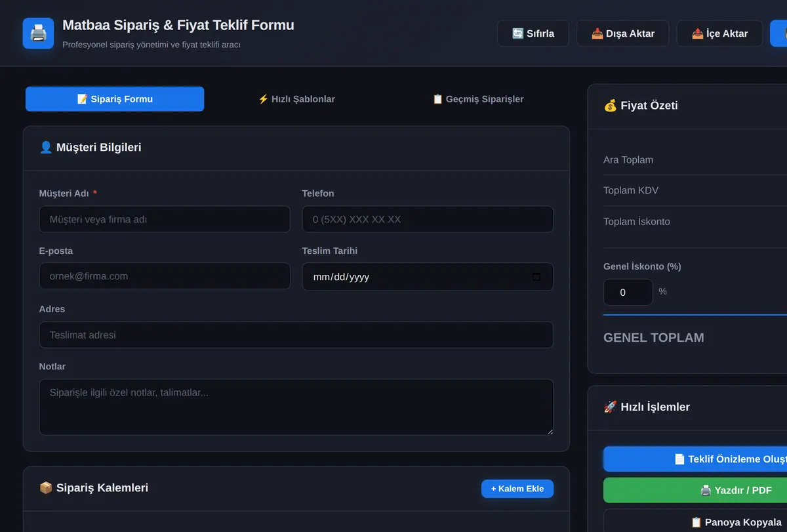The height and width of the screenshot is (532, 787).
Task: Click the GENEL TOPLAM label
Action: tap(654, 338)
